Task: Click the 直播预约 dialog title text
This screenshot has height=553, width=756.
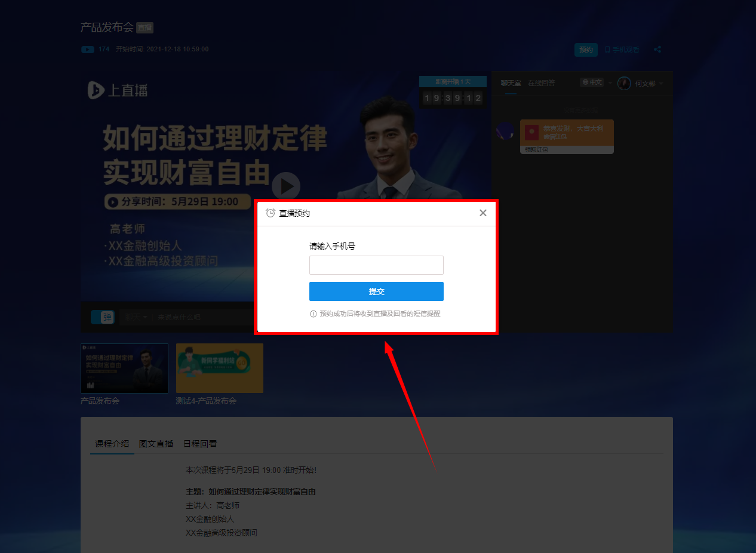Action: [294, 213]
